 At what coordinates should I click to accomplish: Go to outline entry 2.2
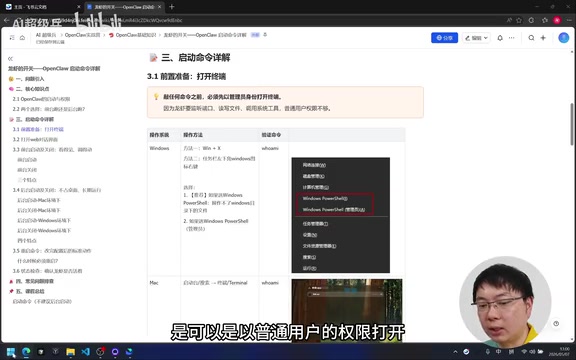(x=49, y=109)
